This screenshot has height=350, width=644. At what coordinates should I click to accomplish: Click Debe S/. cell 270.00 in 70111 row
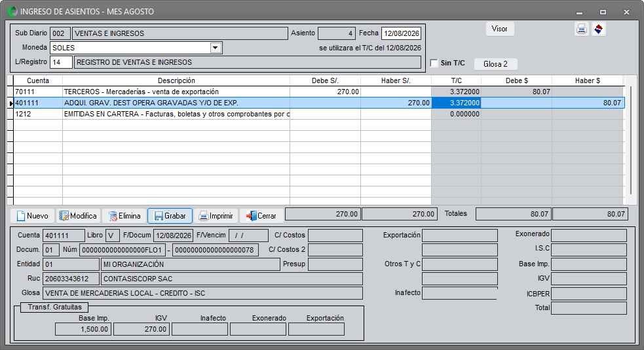[326, 92]
